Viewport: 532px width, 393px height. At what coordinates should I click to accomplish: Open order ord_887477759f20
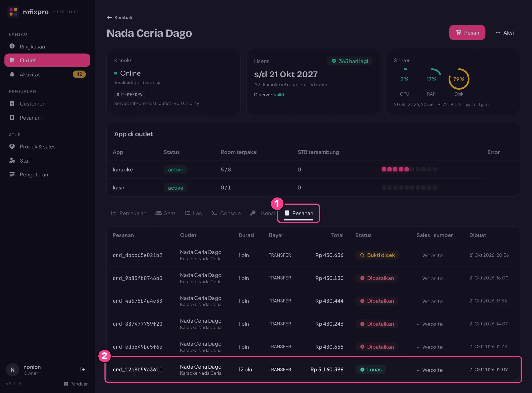[x=313, y=324]
